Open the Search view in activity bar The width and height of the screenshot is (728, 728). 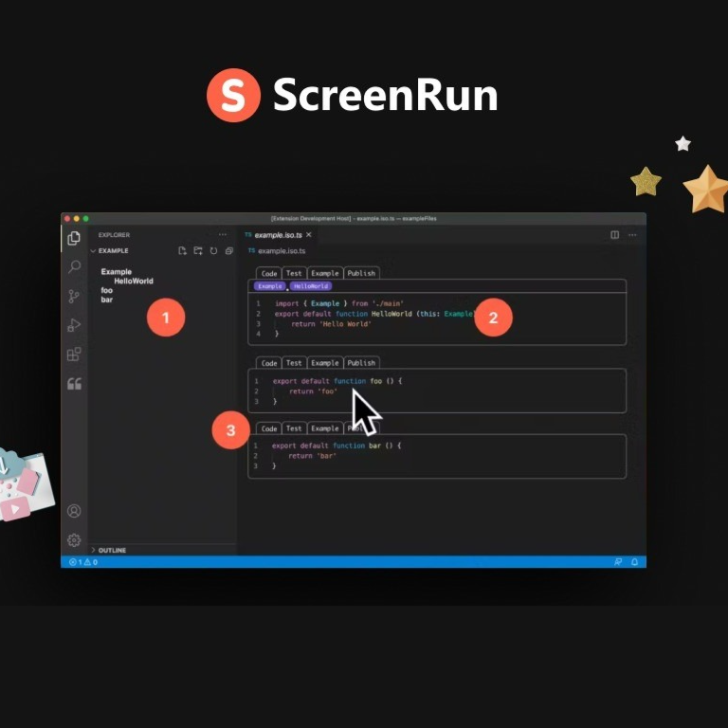click(x=74, y=267)
